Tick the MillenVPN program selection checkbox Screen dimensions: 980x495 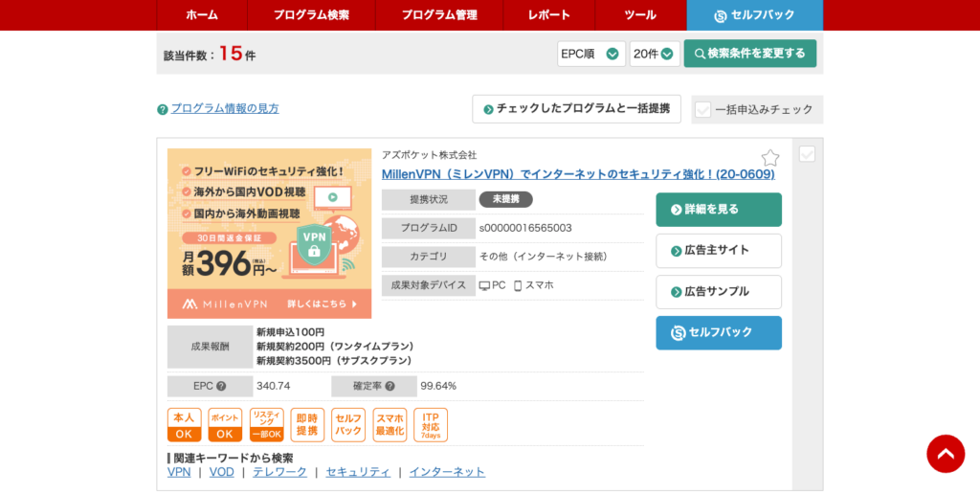[x=807, y=154]
